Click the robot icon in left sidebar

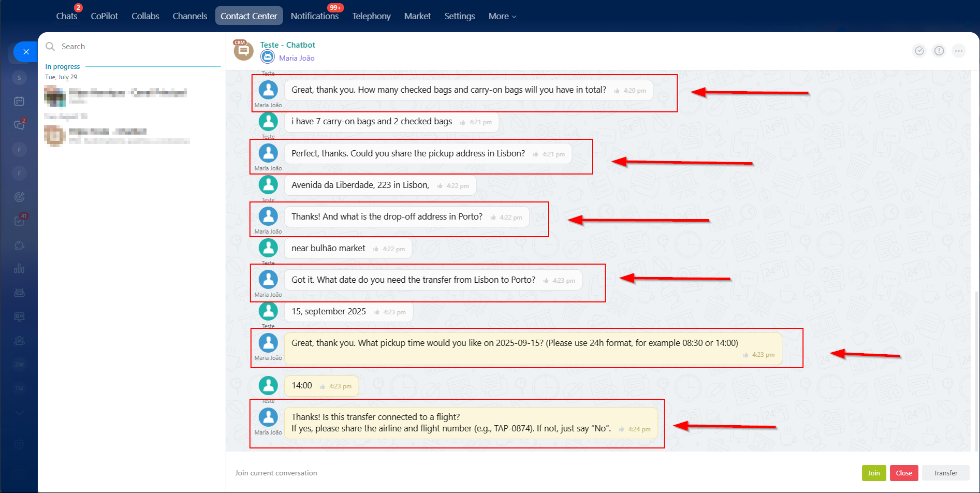[19, 293]
